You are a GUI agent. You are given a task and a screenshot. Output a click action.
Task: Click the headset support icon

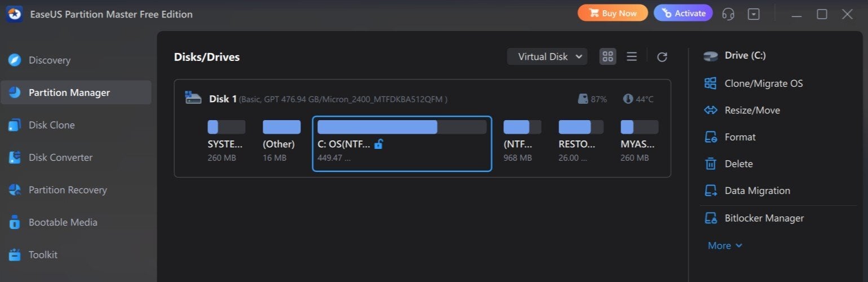click(728, 14)
